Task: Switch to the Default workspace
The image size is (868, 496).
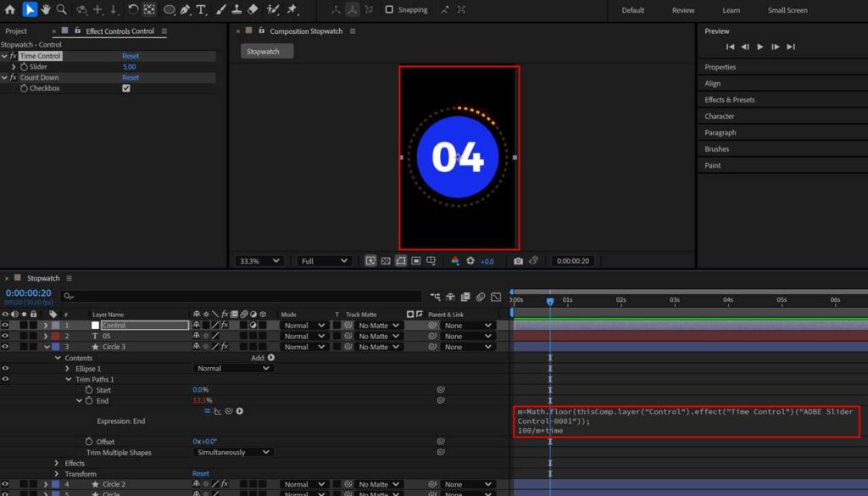Action: tap(632, 10)
